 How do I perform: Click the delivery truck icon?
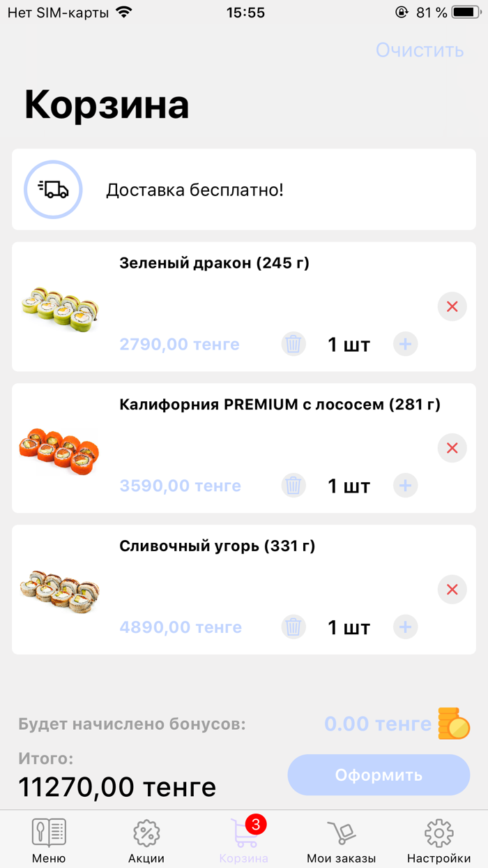point(53,189)
